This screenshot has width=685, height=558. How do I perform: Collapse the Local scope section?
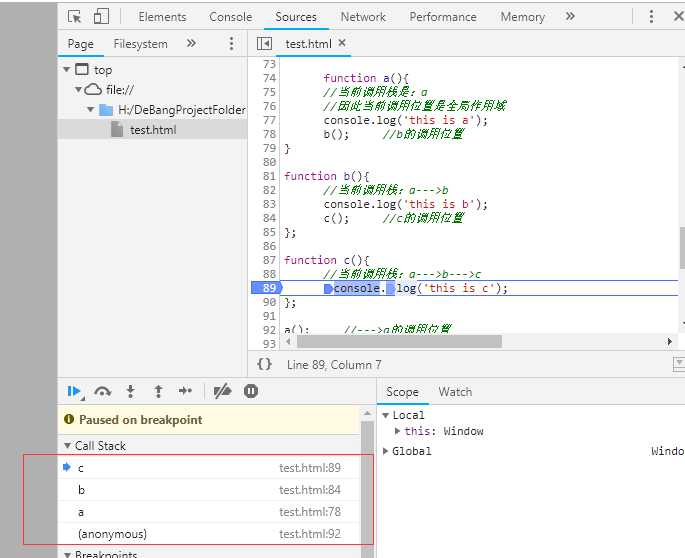click(x=385, y=415)
